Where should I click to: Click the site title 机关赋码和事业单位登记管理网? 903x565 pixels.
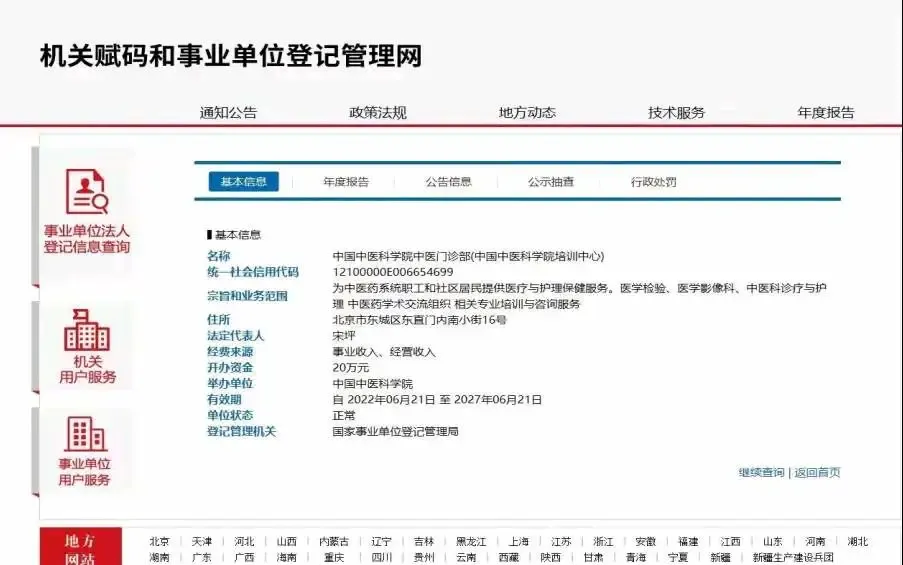point(231,56)
